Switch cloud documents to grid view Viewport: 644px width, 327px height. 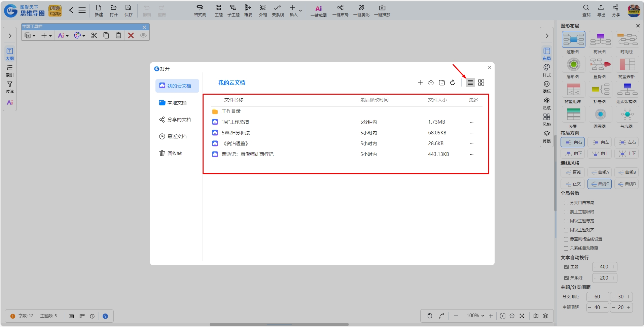481,83
